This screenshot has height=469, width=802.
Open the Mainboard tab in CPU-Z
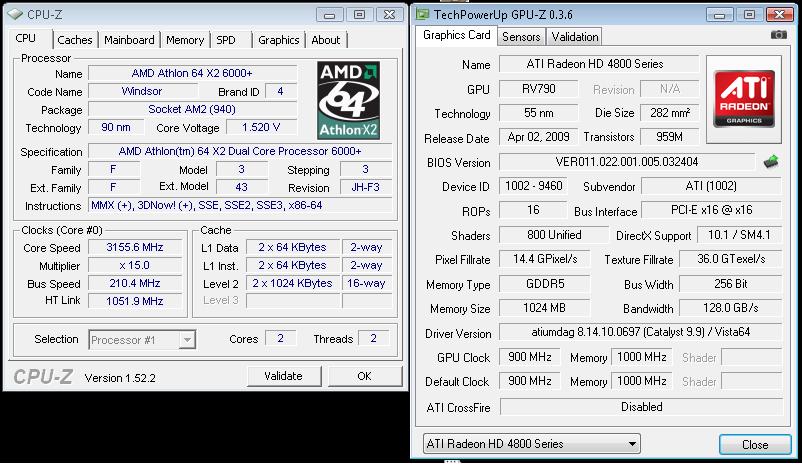point(129,40)
